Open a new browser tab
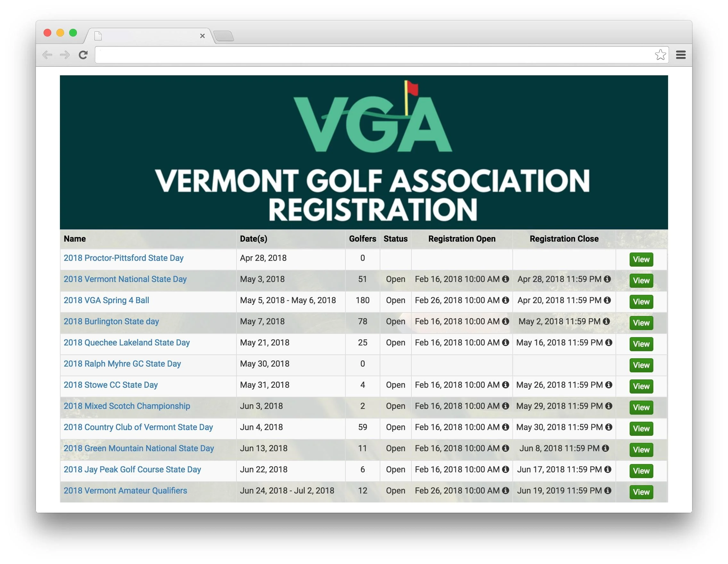 point(224,36)
